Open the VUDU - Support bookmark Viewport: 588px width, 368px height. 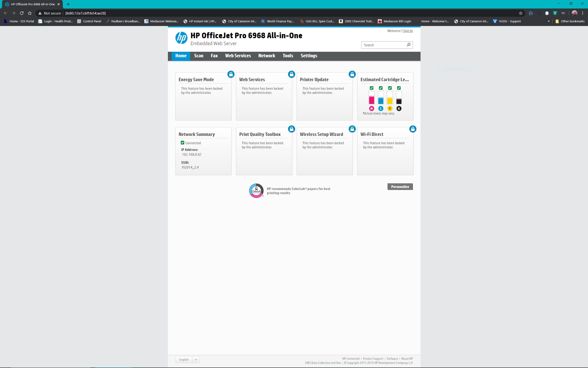[x=507, y=21]
